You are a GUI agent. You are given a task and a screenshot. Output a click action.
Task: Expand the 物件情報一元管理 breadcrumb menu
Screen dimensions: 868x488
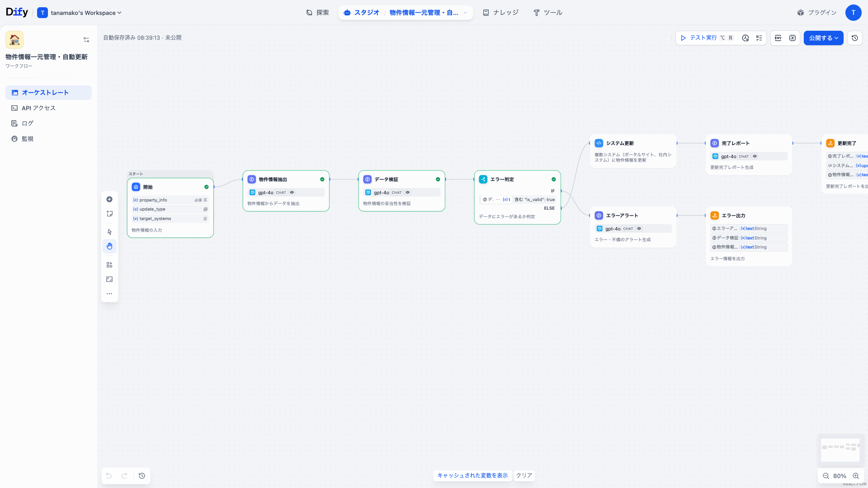465,13
